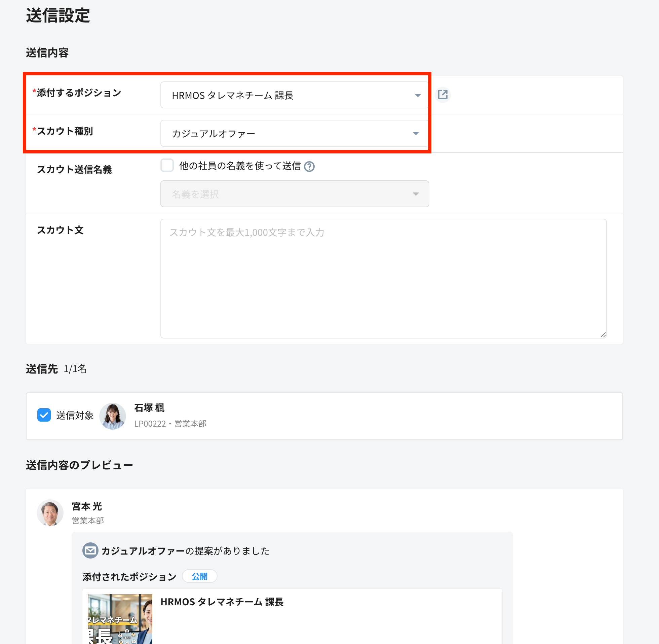The height and width of the screenshot is (644, 659).
Task: Click the 送信設定 page heading
Action: point(58,15)
